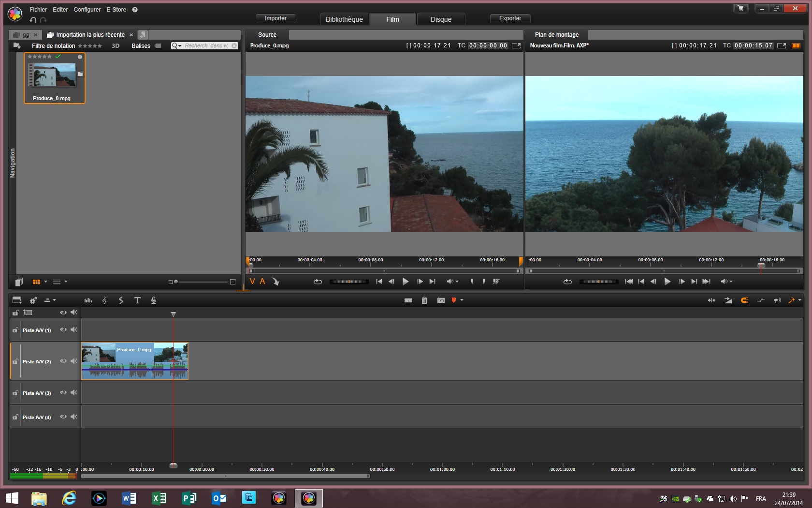Screen dimensions: 812x508
Task: Take a snapshot with camera icon
Action: coord(441,300)
